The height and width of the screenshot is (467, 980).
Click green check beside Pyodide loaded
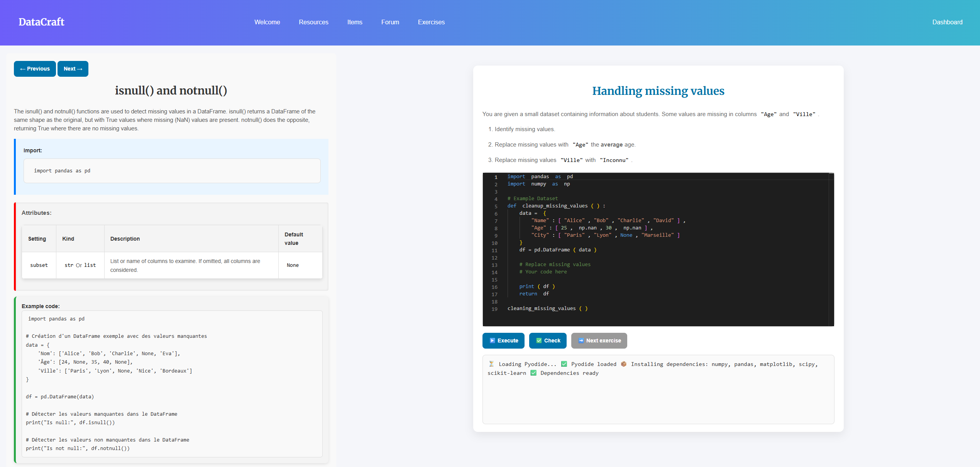564,364
